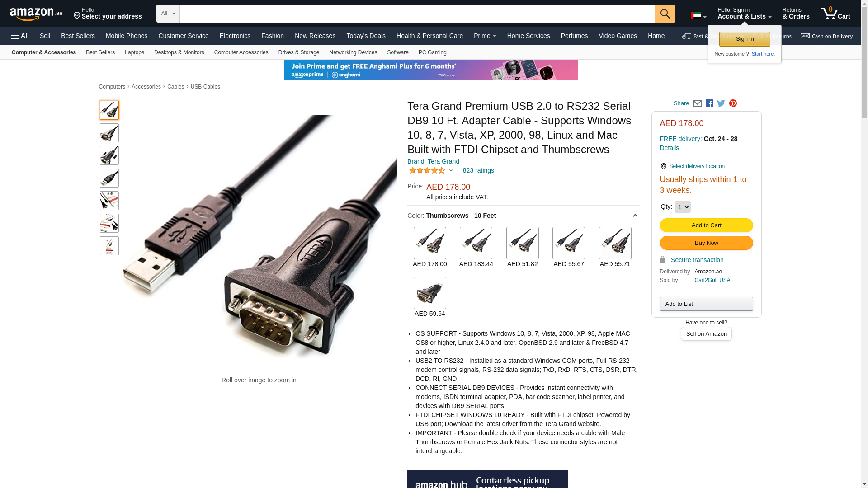The width and height of the screenshot is (868, 488).
Task: Choose the AED 51.82 variant swatch
Action: pyautogui.click(x=523, y=248)
